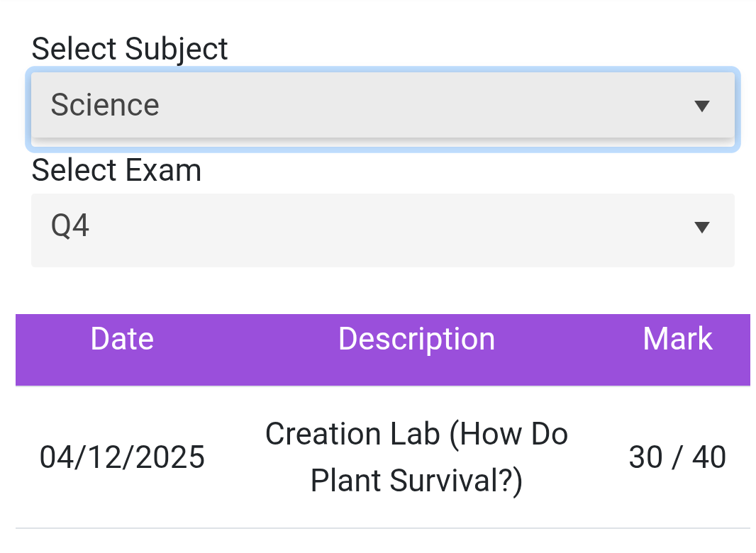Click the arrow icon beside Science
This screenshot has width=756, height=553.
point(702,106)
